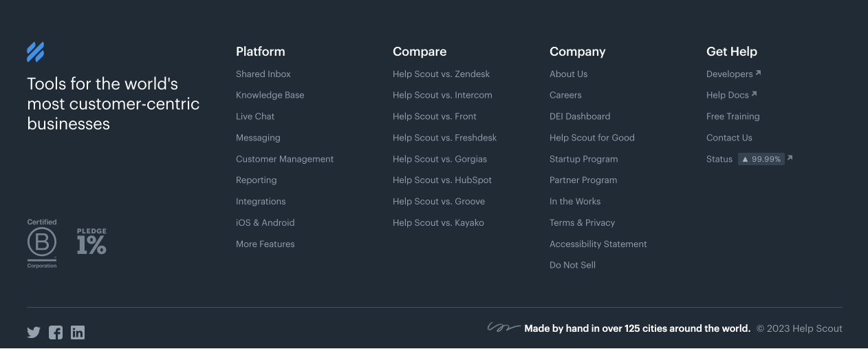Open Help Scout vs. Intercom comparison
868x349 pixels.
tap(442, 95)
